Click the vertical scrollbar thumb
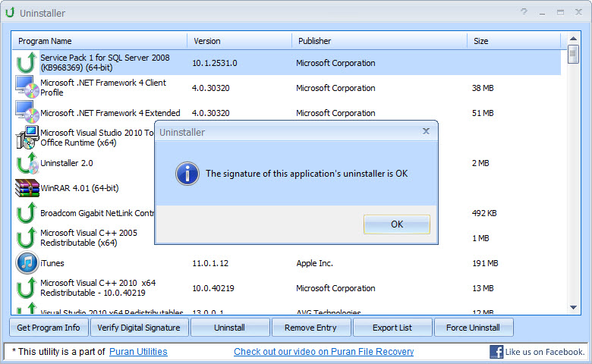This screenshot has height=364, width=592. pyautogui.click(x=573, y=55)
